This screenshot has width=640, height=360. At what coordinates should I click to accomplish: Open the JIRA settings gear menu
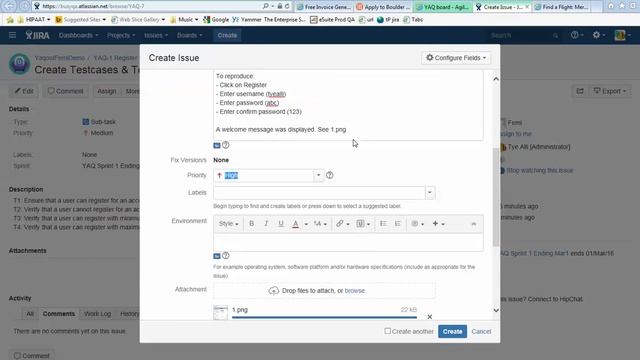click(x=598, y=35)
